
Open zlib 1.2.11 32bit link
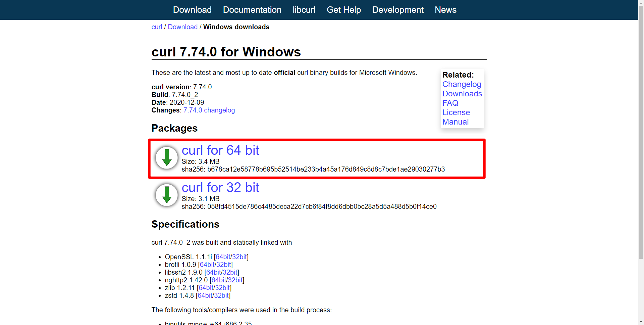222,288
